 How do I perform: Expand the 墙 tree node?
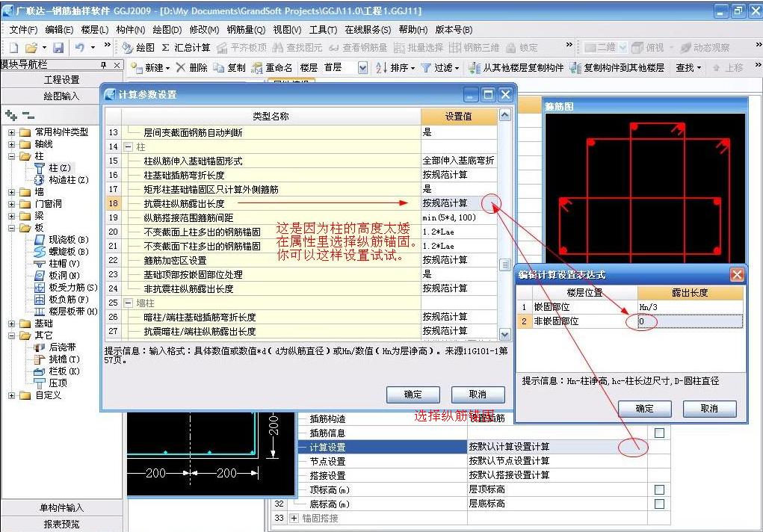tap(11, 192)
